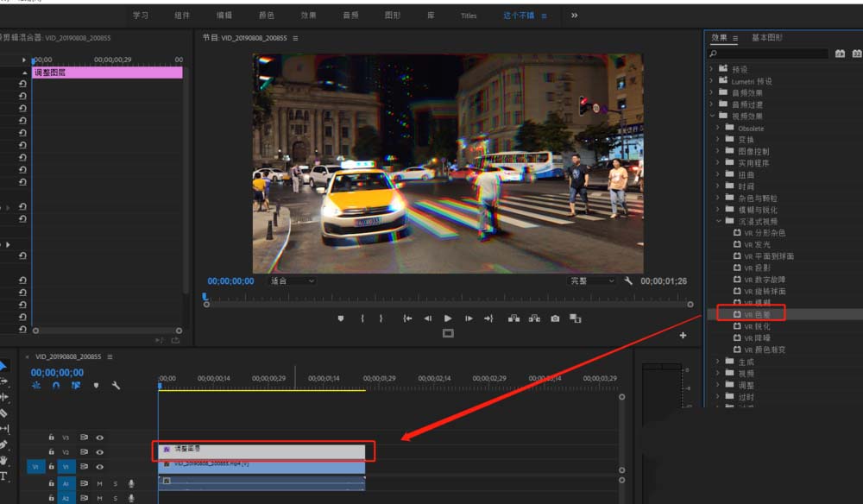Click the effects search field
Viewport: 863px width, 504px height.
772,54
